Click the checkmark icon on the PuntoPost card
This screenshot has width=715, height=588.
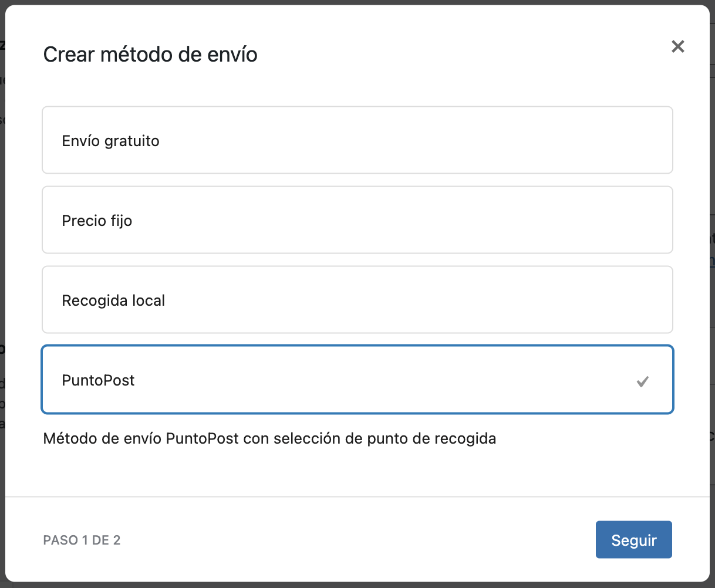point(643,381)
